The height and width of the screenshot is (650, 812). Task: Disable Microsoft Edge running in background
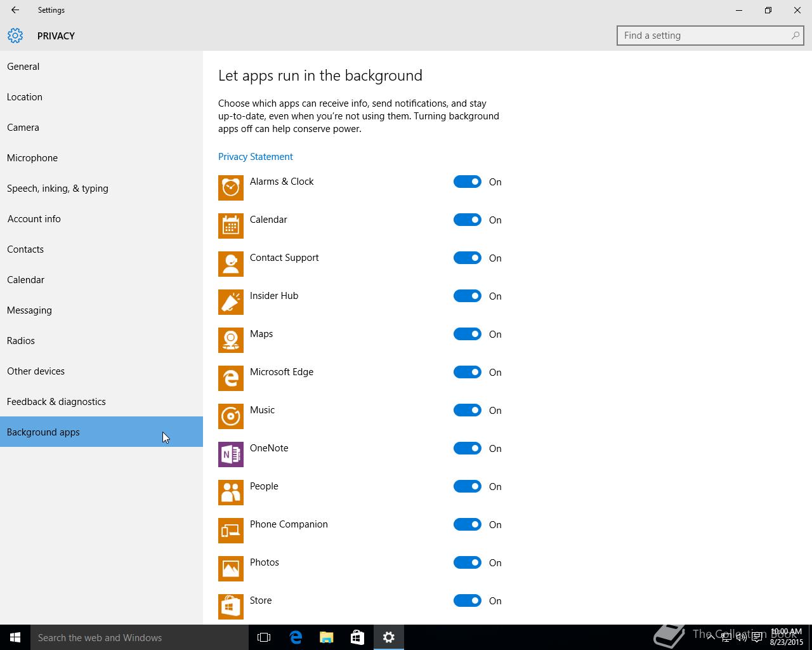click(468, 372)
